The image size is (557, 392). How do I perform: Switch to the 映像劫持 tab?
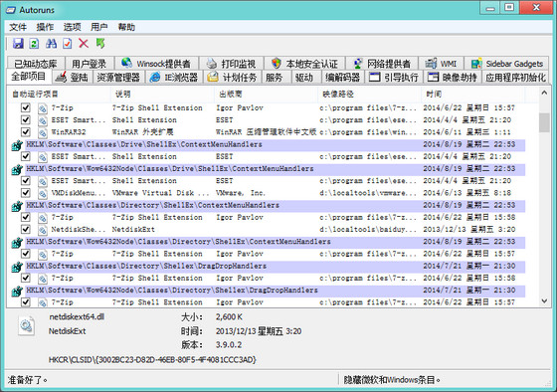point(453,78)
